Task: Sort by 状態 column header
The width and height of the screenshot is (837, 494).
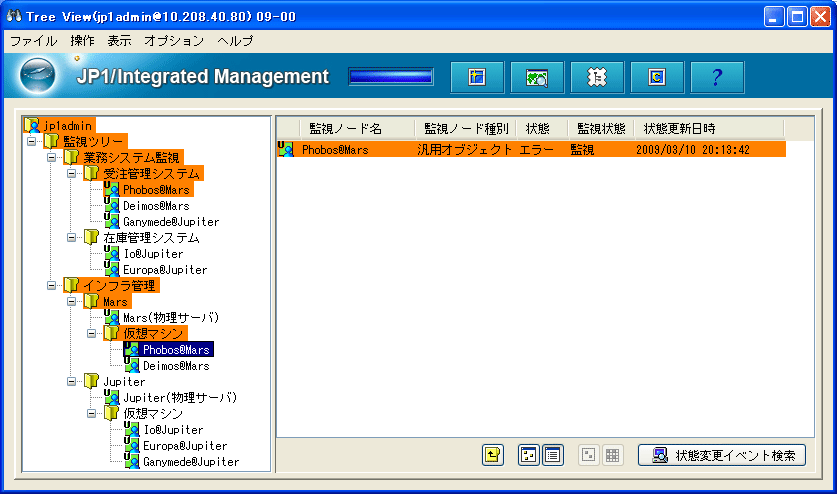Action: [542, 129]
